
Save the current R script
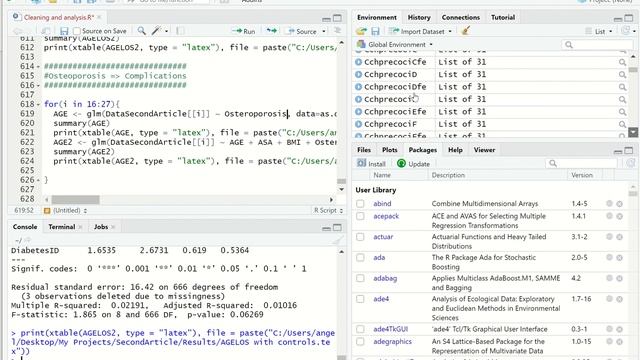[64, 31]
